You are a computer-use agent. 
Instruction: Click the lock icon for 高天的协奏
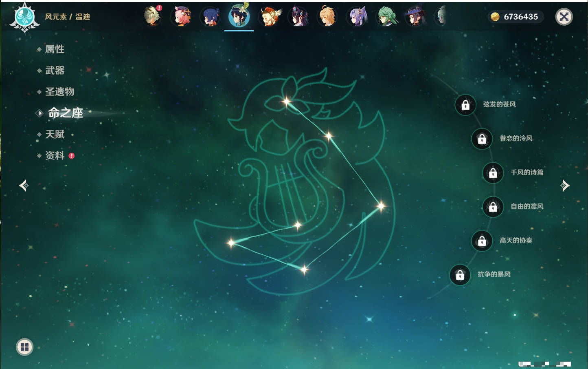point(482,241)
